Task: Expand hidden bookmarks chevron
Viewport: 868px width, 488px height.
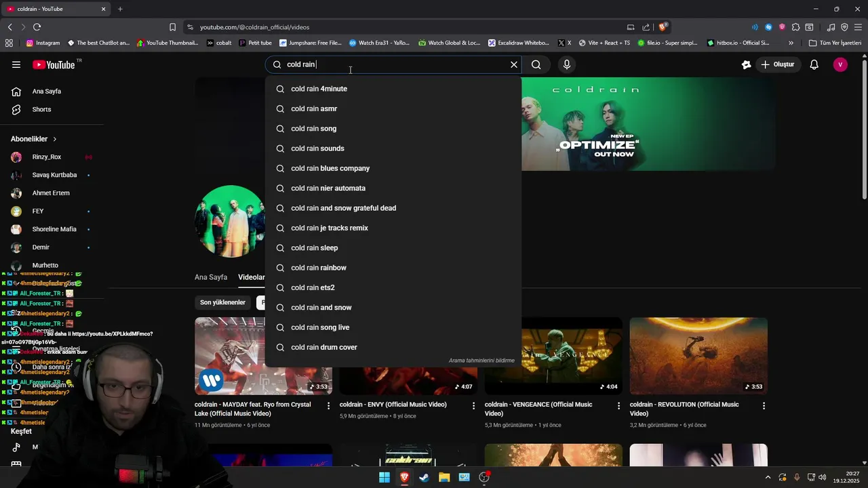Action: tap(791, 43)
